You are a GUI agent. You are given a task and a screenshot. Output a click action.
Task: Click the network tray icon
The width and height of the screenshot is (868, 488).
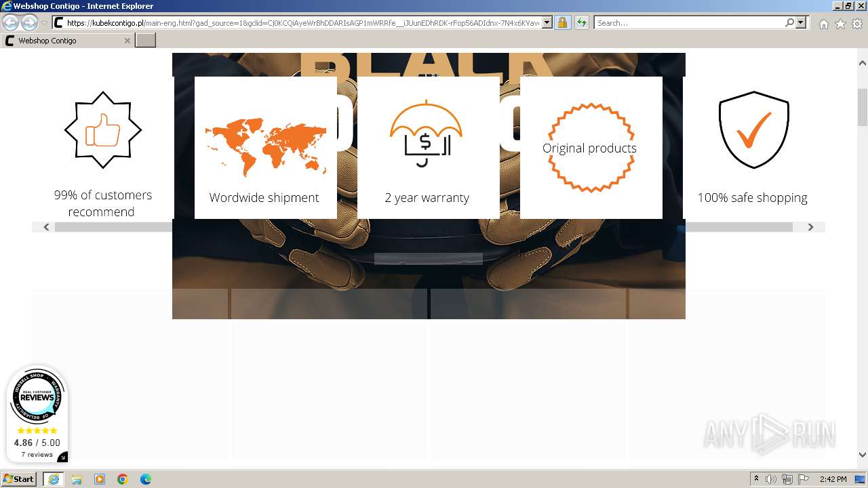coord(787,479)
